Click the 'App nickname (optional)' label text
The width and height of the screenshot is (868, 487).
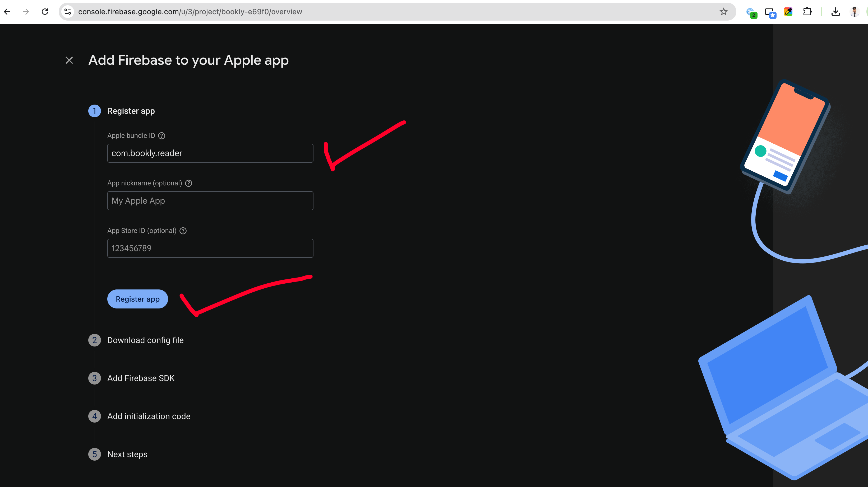coord(145,183)
